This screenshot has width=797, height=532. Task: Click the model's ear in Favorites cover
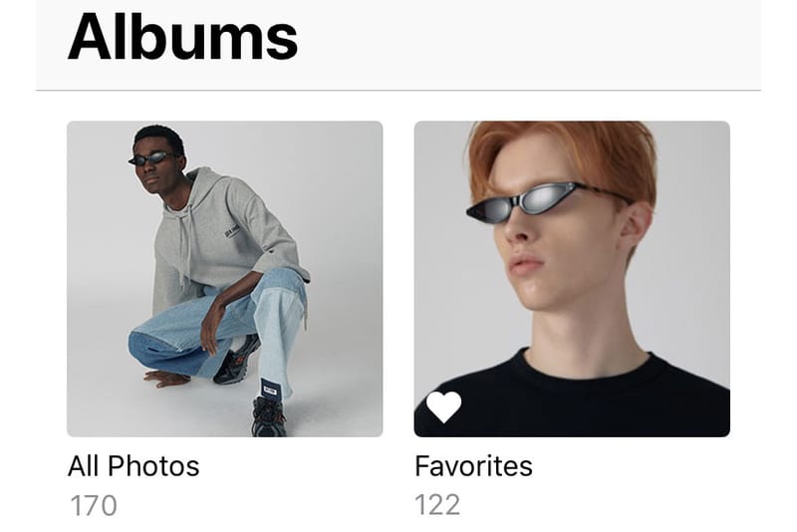coord(636,229)
